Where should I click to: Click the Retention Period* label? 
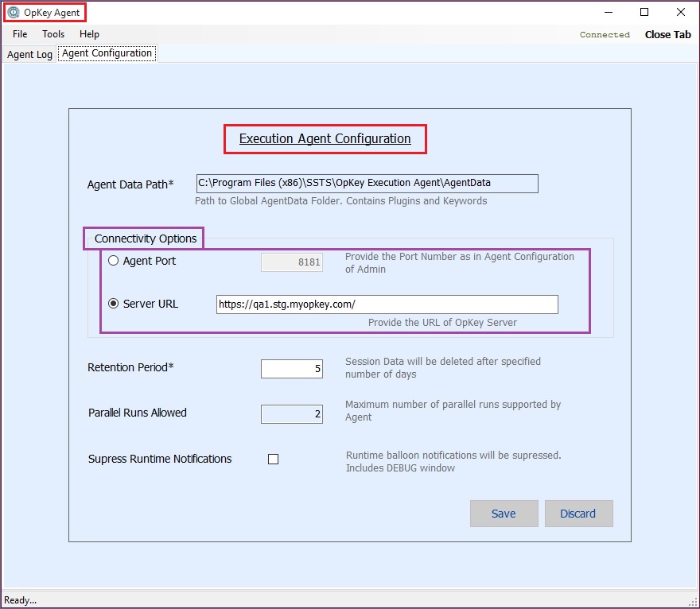[x=130, y=367]
